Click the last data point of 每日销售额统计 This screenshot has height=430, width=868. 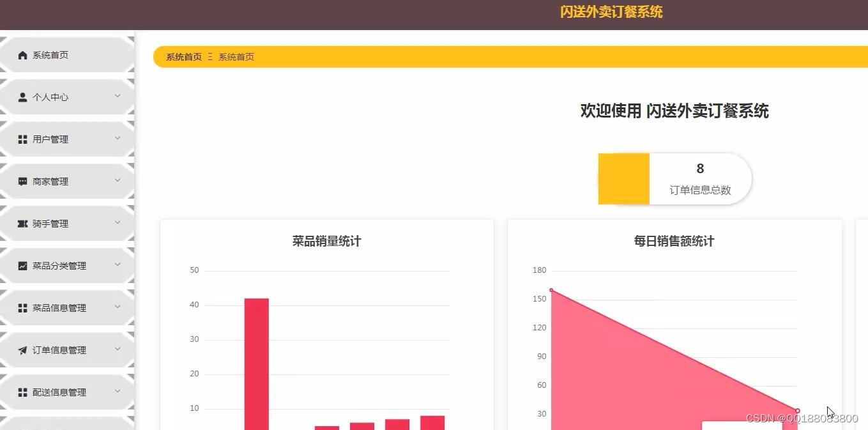tap(797, 411)
